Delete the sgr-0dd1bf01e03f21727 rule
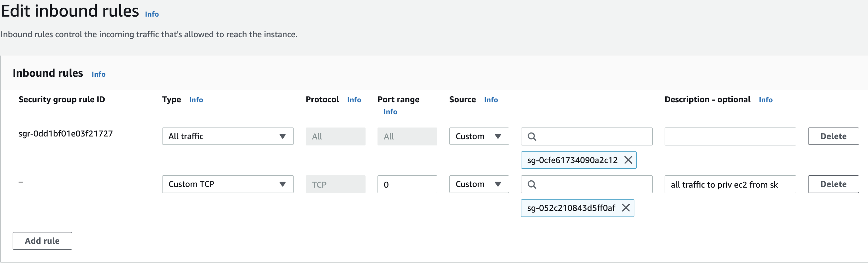The image size is (868, 263). tap(833, 136)
